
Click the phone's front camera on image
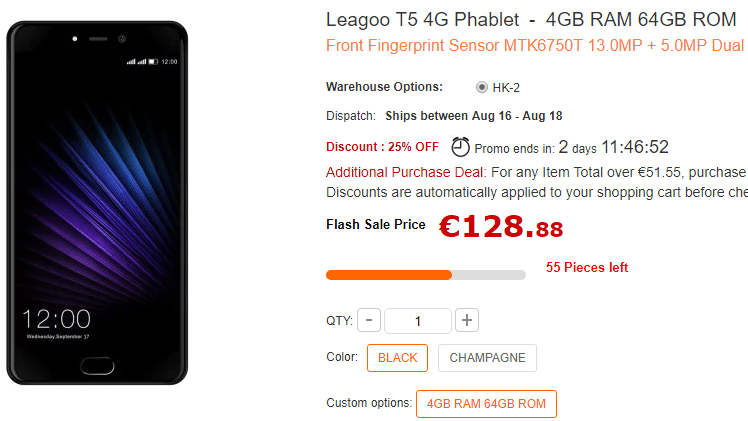click(x=122, y=39)
